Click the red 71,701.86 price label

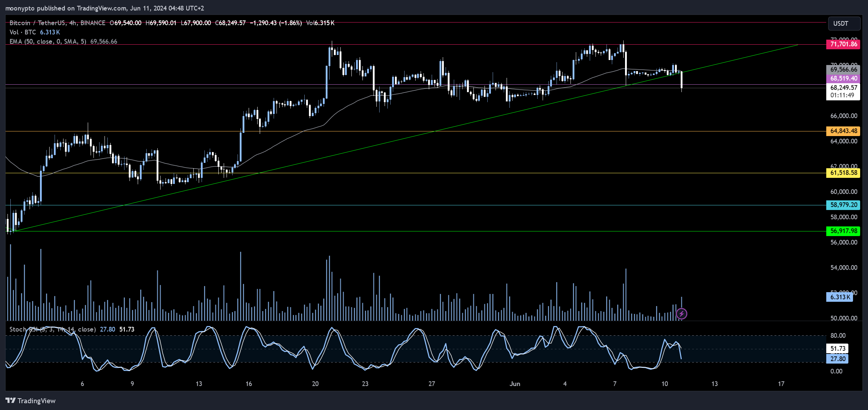click(843, 44)
